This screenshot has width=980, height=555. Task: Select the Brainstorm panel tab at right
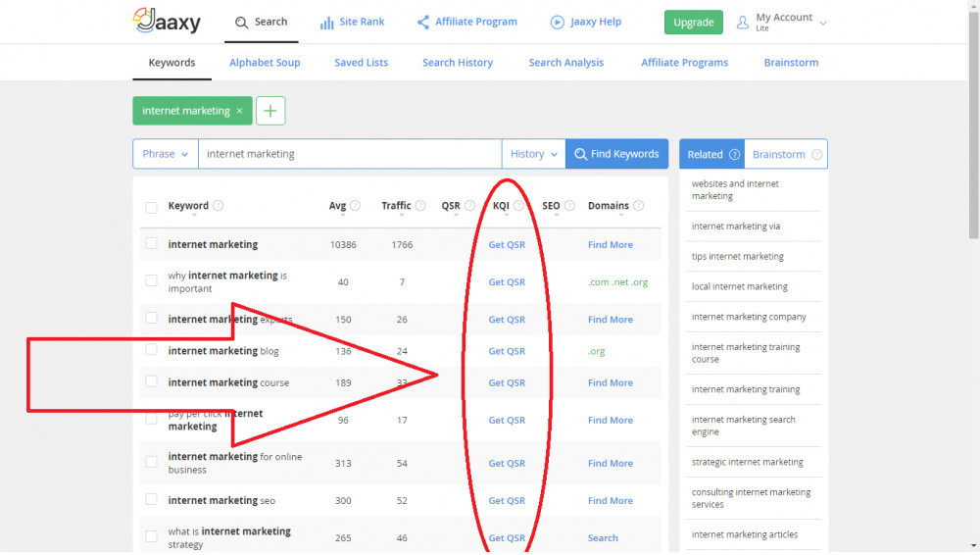coord(786,154)
